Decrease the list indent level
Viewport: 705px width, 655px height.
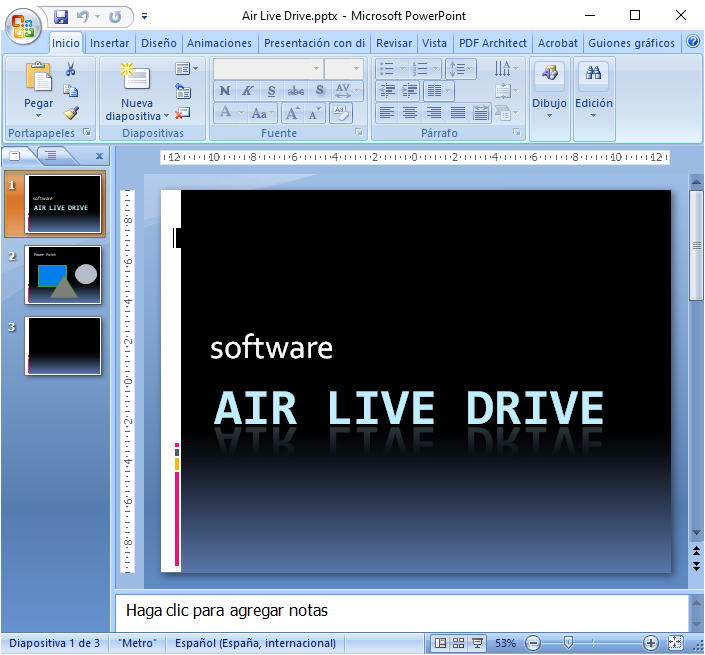tap(387, 91)
